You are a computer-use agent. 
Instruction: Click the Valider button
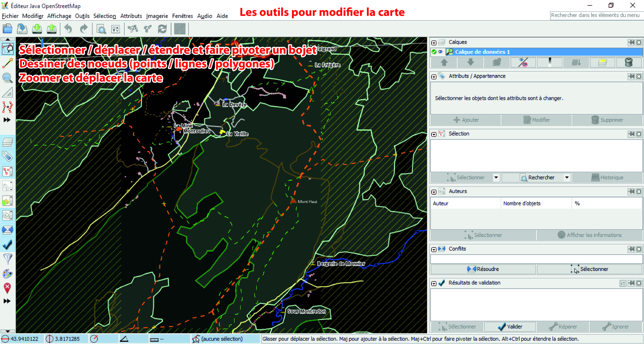(510, 327)
